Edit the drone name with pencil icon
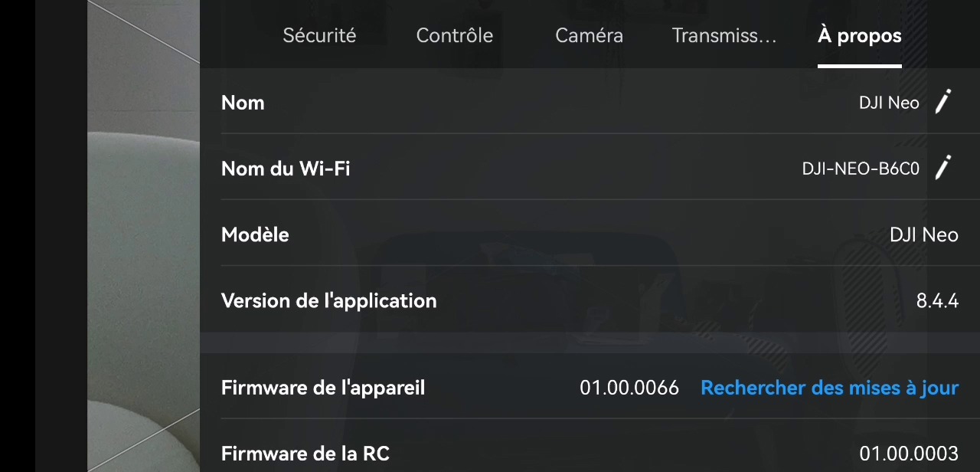Image resolution: width=980 pixels, height=472 pixels. coord(944,102)
